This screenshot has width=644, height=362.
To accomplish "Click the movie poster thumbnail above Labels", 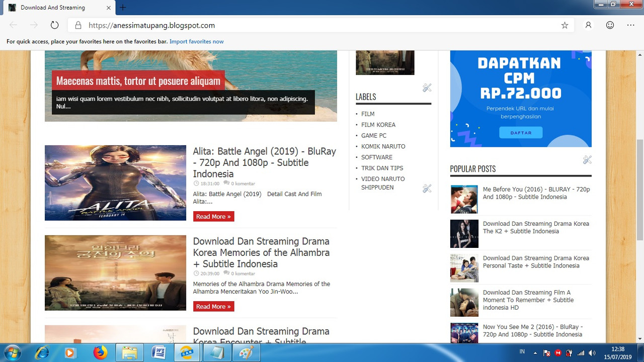I will [x=385, y=62].
